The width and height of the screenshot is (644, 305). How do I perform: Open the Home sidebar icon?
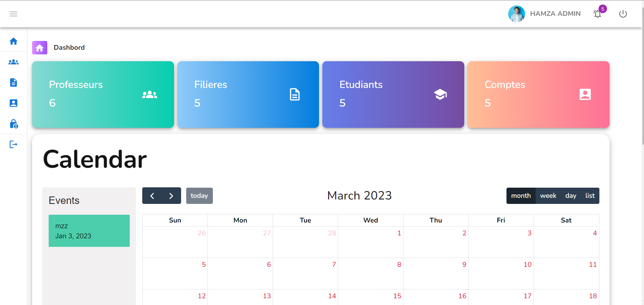(x=14, y=41)
